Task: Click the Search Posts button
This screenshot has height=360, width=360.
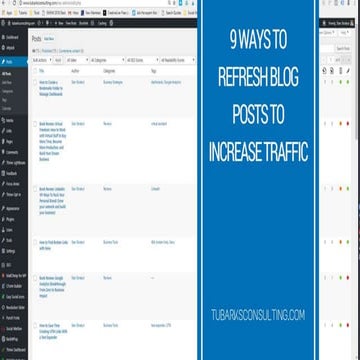Action: click(x=343, y=49)
